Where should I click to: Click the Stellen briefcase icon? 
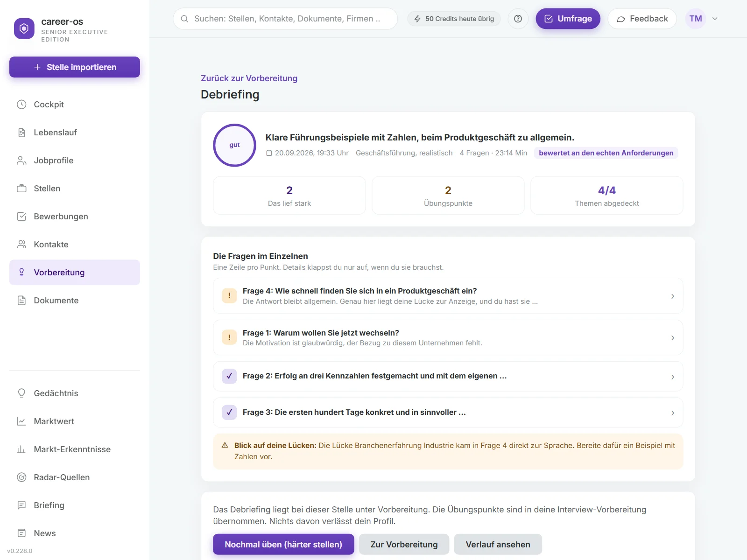[21, 189]
